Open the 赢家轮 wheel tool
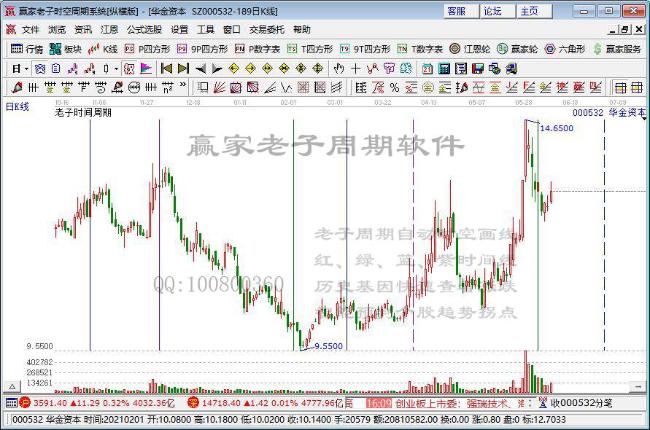Screen dimensions: 650x430 click(517, 49)
